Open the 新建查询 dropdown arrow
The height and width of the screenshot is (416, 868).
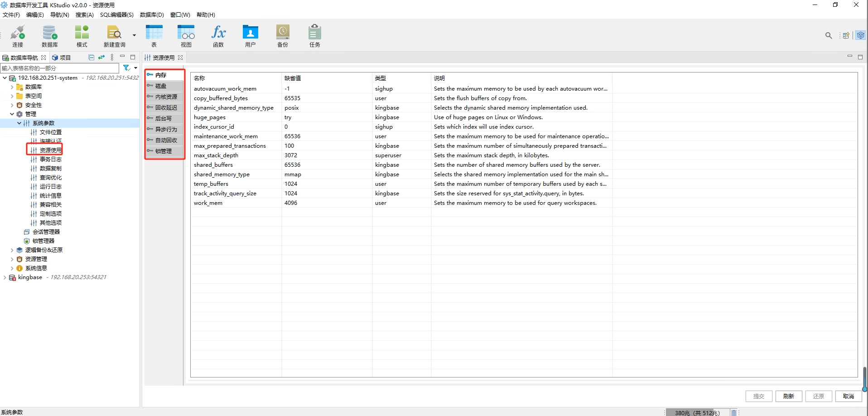point(134,35)
